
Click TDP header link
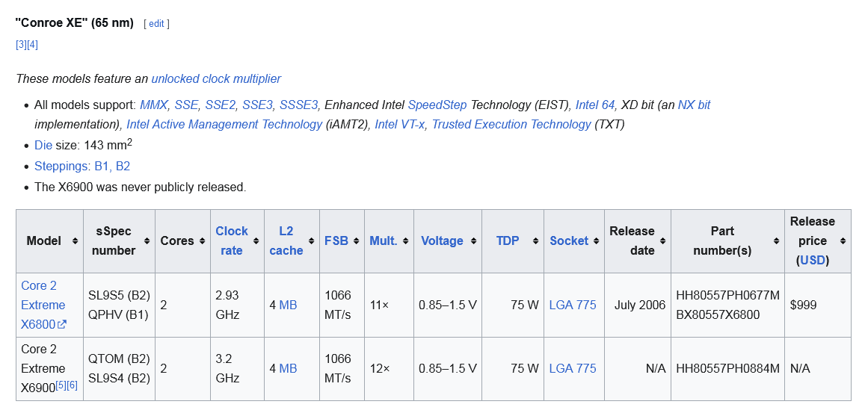(508, 241)
